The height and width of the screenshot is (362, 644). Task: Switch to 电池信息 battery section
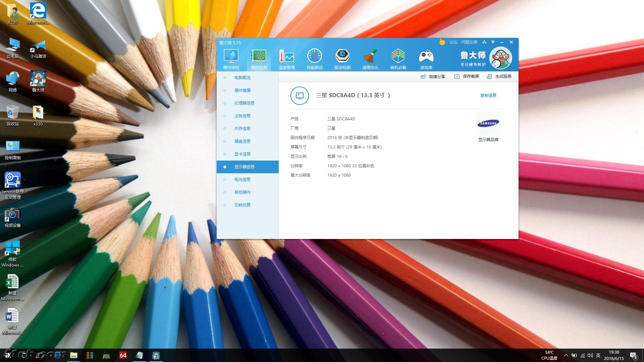[242, 180]
